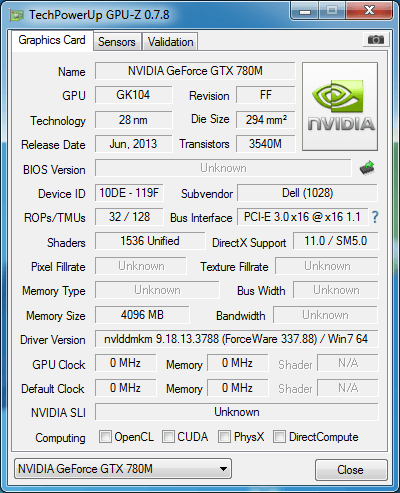Open the GPU selection dropdown
The height and width of the screenshot is (493, 400).
pos(123,469)
